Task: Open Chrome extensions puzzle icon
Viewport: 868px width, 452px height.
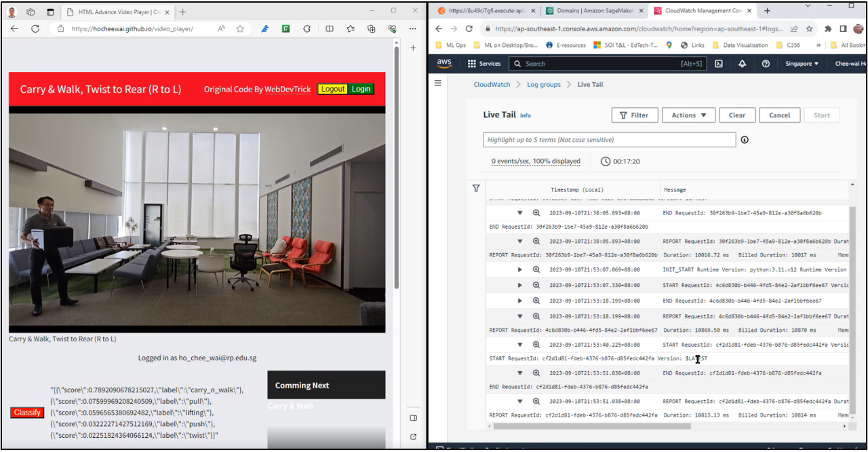Action: [x=828, y=29]
